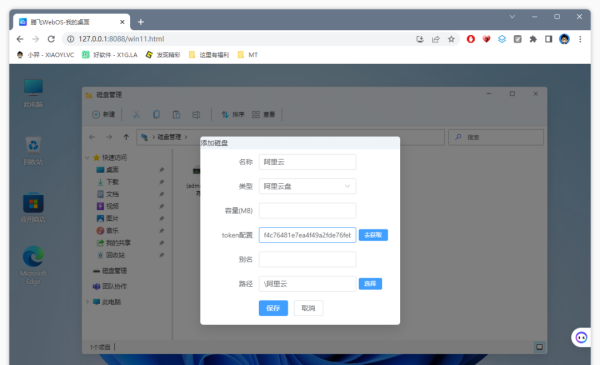Viewport: 600px width, 365px height.
Task: Open the Chrome three-dot menu
Action: [x=580, y=39]
